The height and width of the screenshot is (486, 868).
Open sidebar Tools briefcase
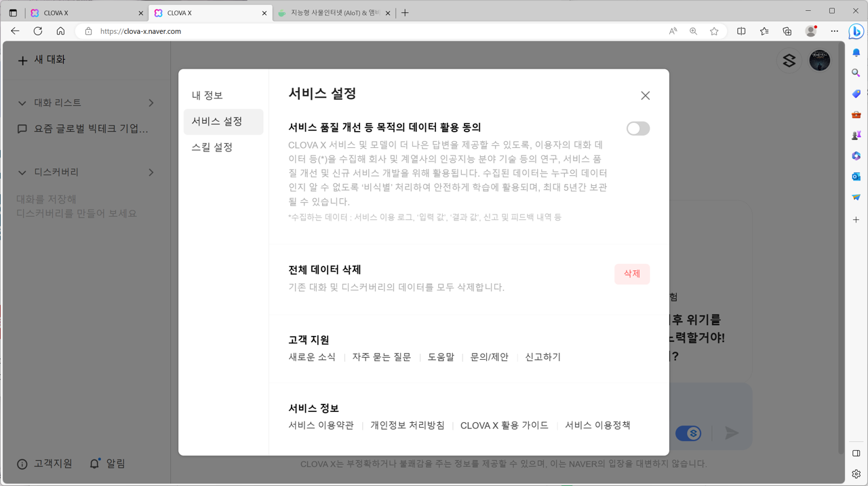[856, 115]
